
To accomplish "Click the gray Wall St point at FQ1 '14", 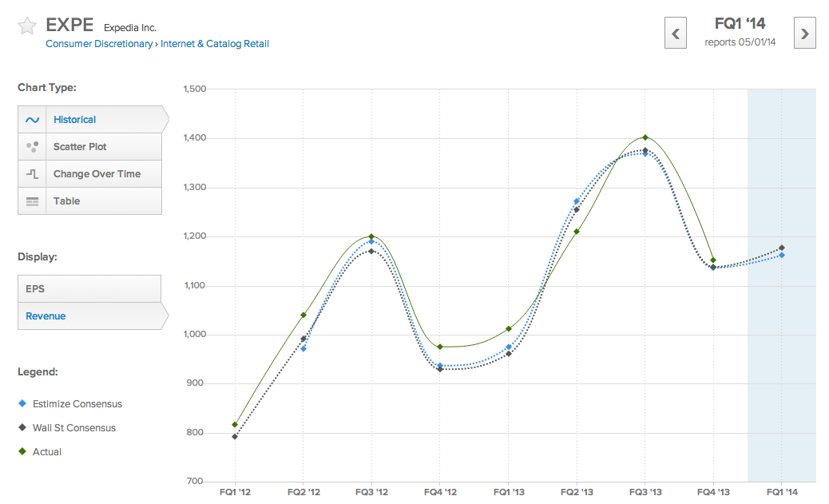I will (x=782, y=248).
